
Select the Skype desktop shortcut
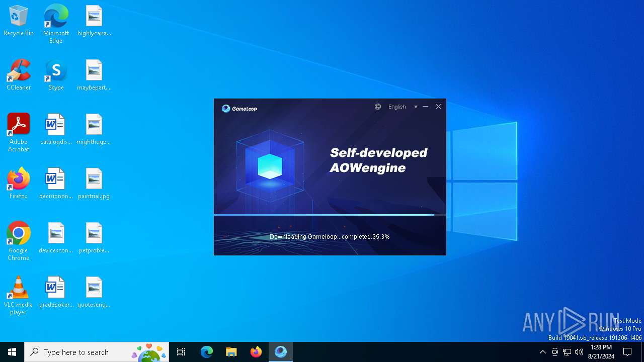[x=56, y=75]
